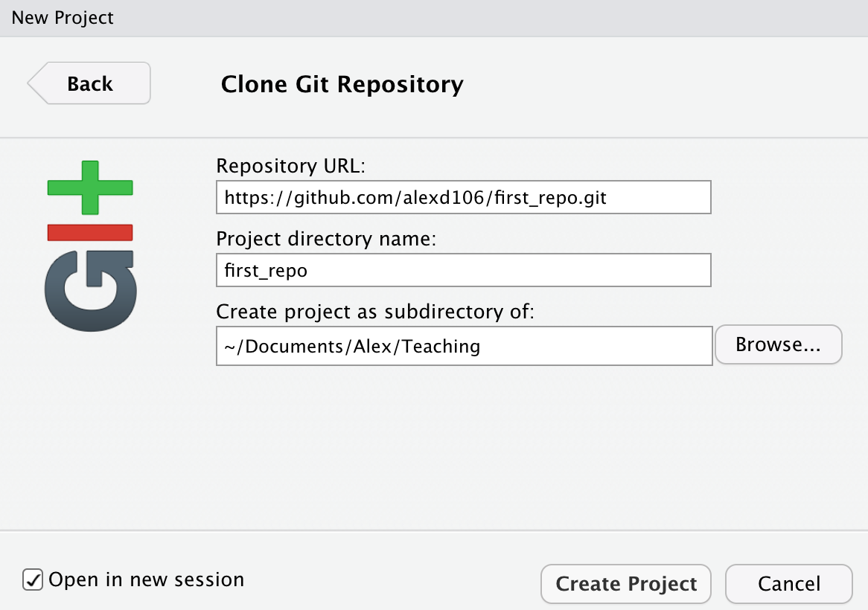Image resolution: width=868 pixels, height=610 pixels.
Task: Cancel the New Project dialog
Action: (x=788, y=584)
